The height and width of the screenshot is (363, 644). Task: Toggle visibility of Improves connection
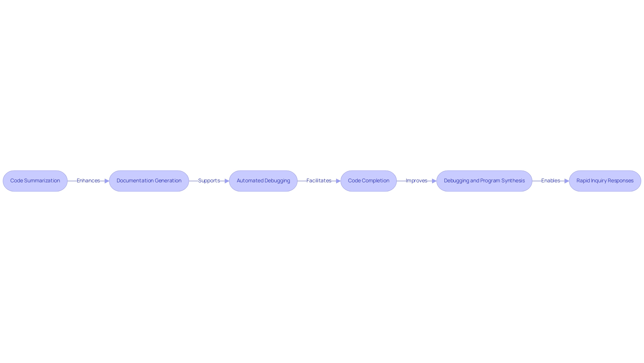pyautogui.click(x=416, y=180)
